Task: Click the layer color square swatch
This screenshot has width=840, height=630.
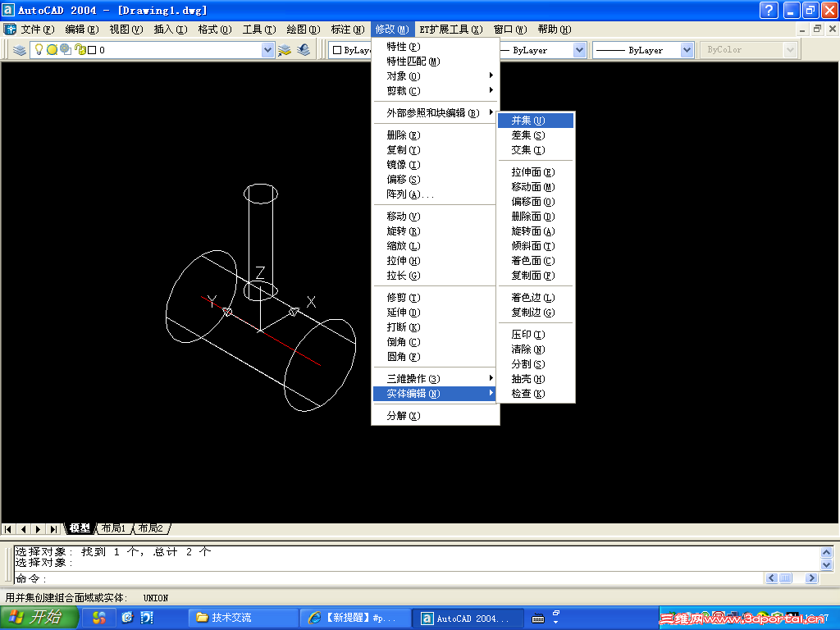Action: tap(92, 50)
